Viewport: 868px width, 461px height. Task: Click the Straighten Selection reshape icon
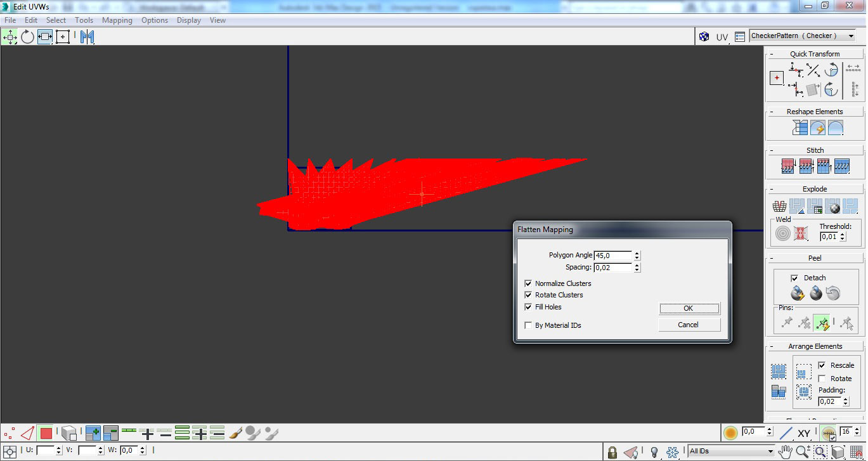pyautogui.click(x=800, y=127)
